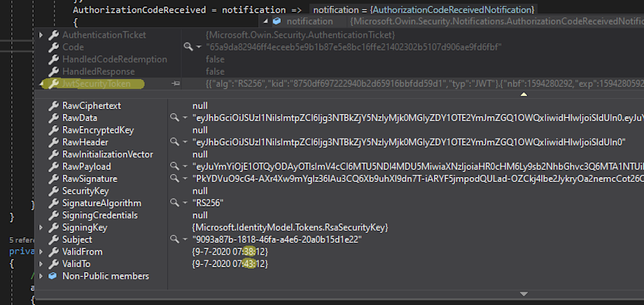Click wrench icon beside RawData

click(x=53, y=118)
